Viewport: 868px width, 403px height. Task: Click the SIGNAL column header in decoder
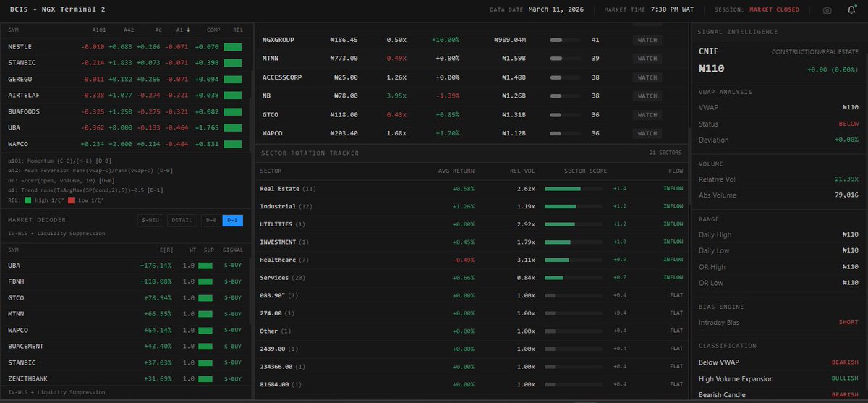click(x=233, y=249)
